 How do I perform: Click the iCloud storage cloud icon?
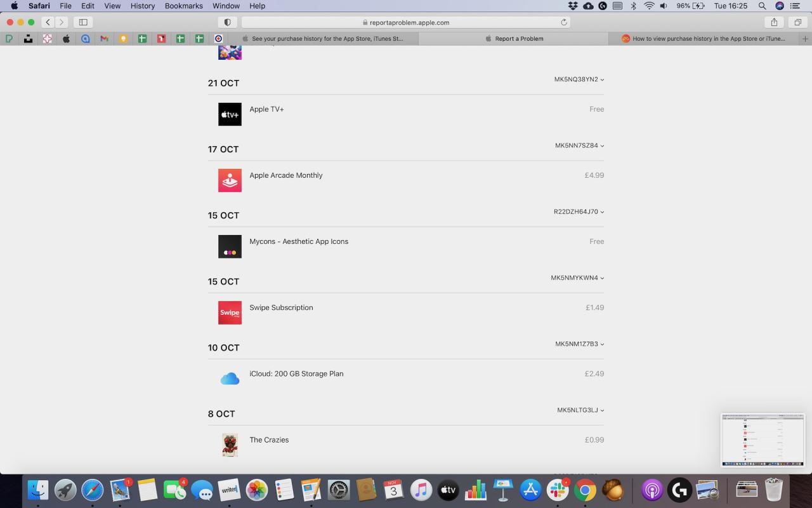point(230,379)
